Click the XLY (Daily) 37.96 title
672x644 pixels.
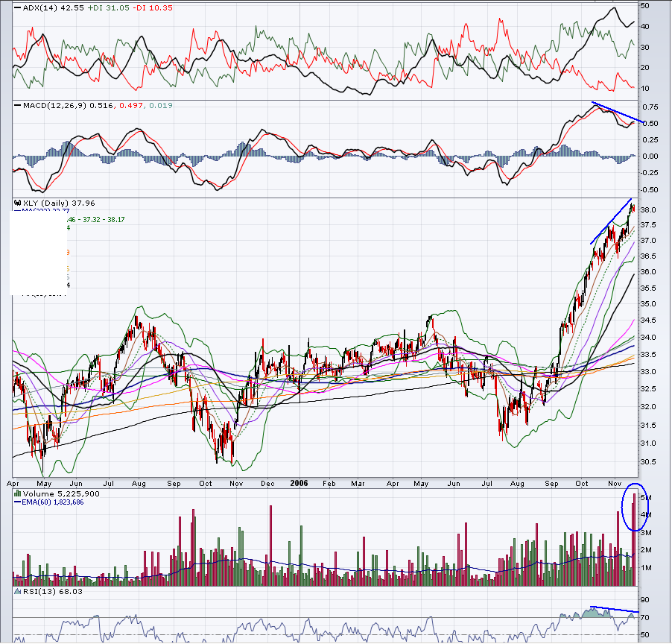[x=59, y=203]
